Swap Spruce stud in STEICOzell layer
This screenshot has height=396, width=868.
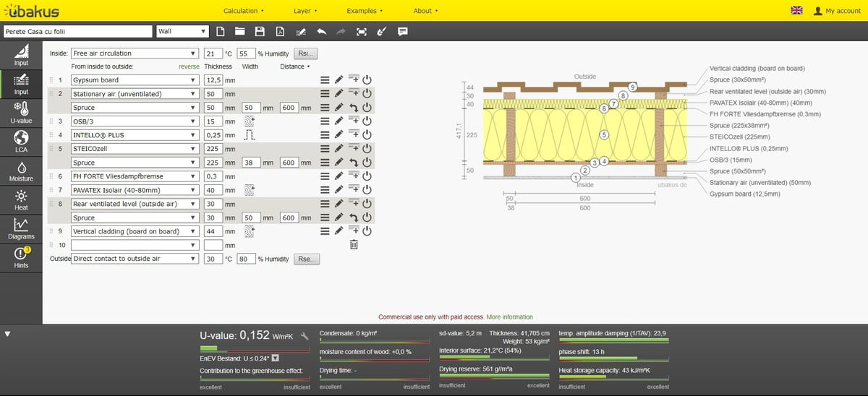pos(353,163)
